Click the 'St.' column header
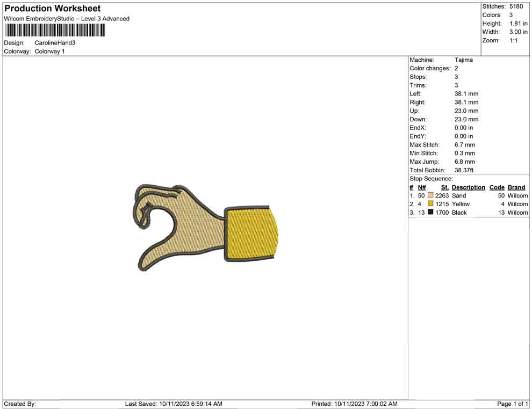Screen dimensions: 532x409 click(x=445, y=187)
